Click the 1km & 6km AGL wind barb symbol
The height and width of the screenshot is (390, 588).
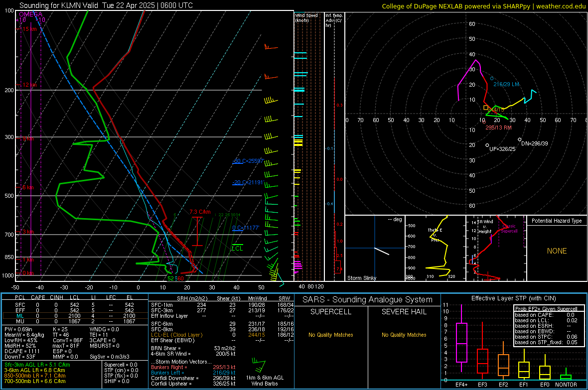[x=259, y=365]
